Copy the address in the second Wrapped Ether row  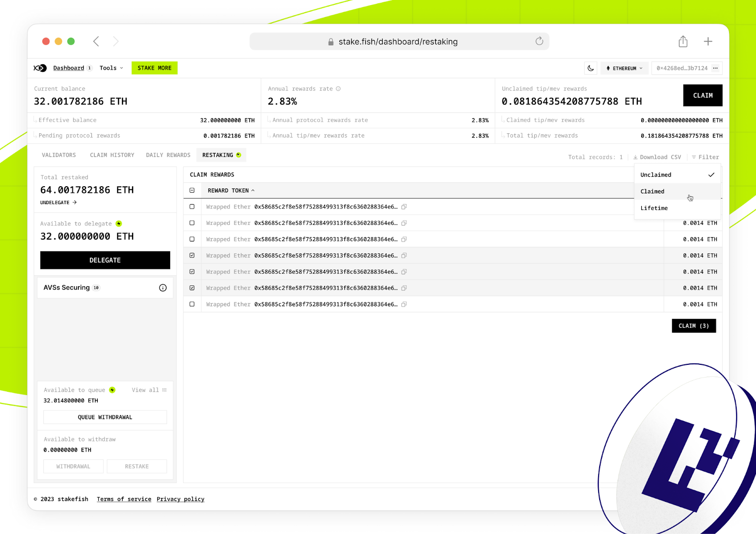(x=404, y=223)
